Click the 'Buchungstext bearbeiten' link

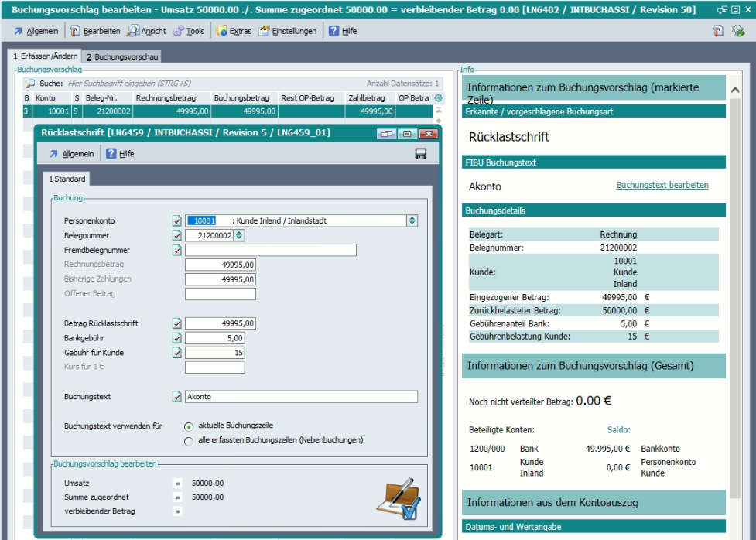(x=662, y=186)
